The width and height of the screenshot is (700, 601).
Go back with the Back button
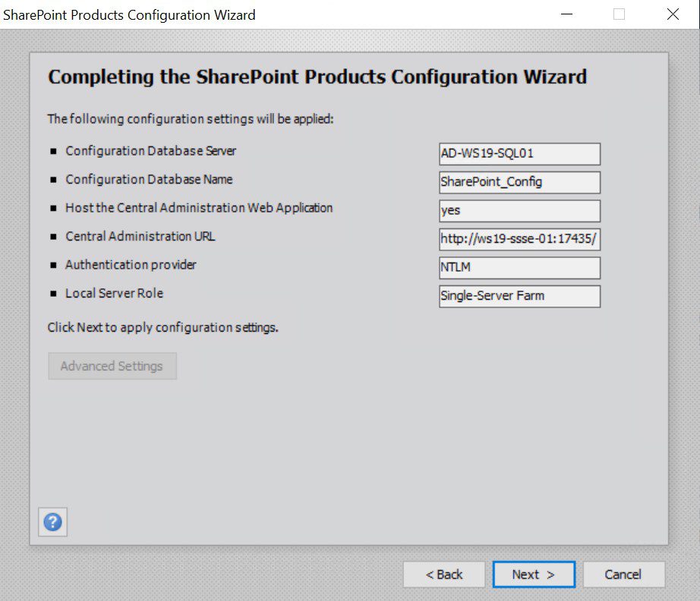click(x=443, y=574)
